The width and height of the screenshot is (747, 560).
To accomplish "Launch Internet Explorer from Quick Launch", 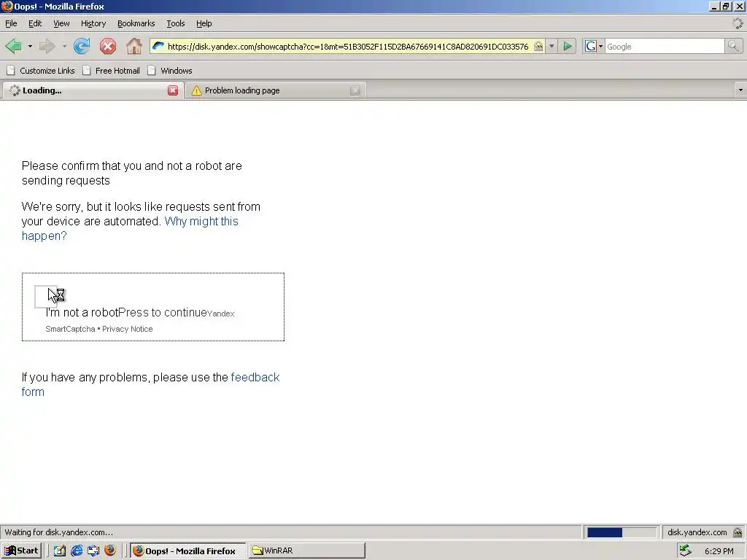I will [x=76, y=551].
